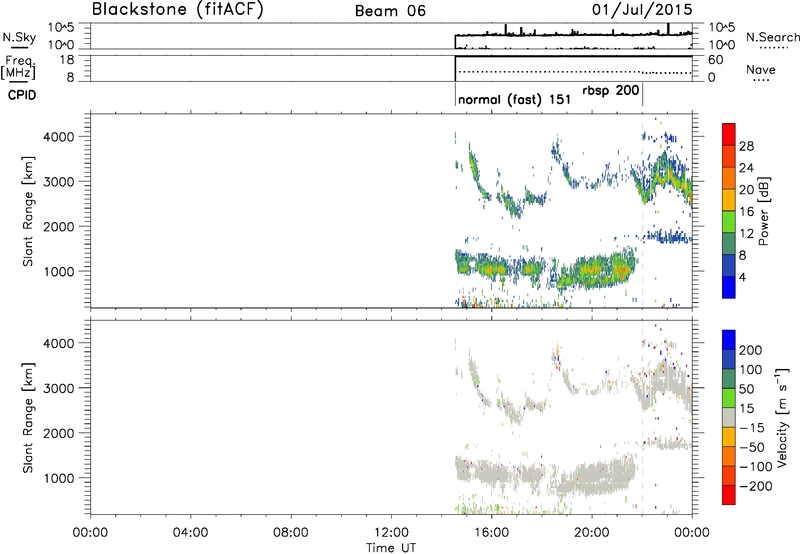The width and height of the screenshot is (800, 554).
Task: Click the '04:00' time axis tick label
Action: coord(190,533)
